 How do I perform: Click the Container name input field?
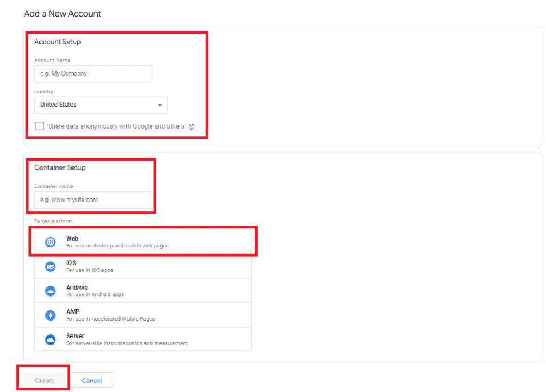tap(93, 199)
